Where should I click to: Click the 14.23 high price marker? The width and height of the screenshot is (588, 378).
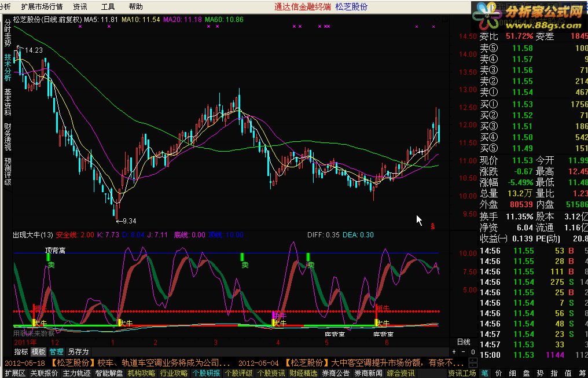(x=34, y=50)
